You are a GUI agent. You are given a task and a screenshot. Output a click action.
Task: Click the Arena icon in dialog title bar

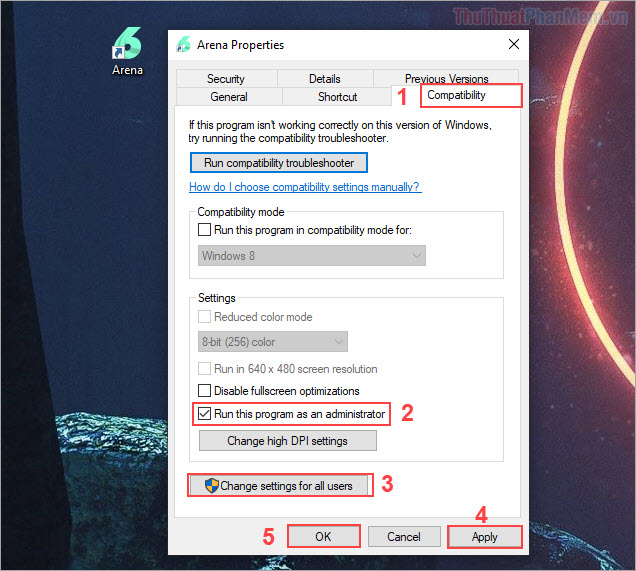[x=183, y=45]
